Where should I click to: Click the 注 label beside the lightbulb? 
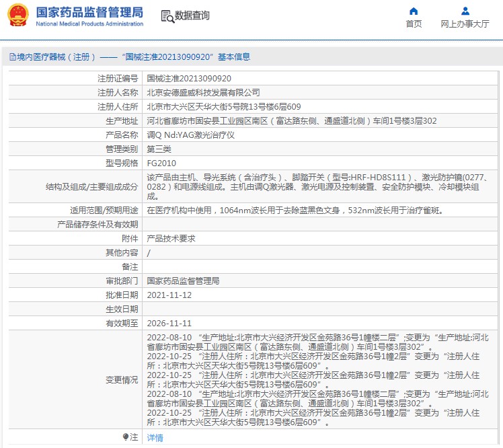[134, 437]
